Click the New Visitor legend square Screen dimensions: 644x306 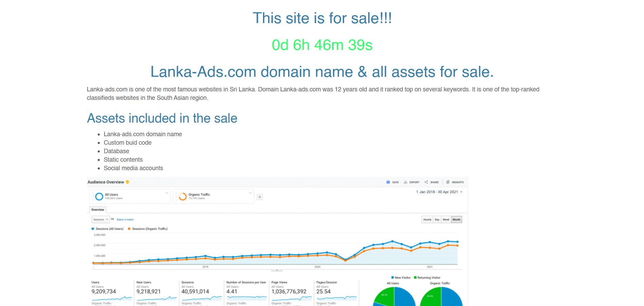tap(393, 277)
